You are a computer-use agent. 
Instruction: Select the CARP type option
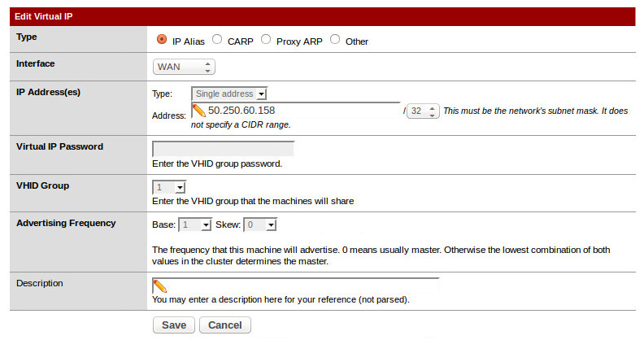coord(217,39)
